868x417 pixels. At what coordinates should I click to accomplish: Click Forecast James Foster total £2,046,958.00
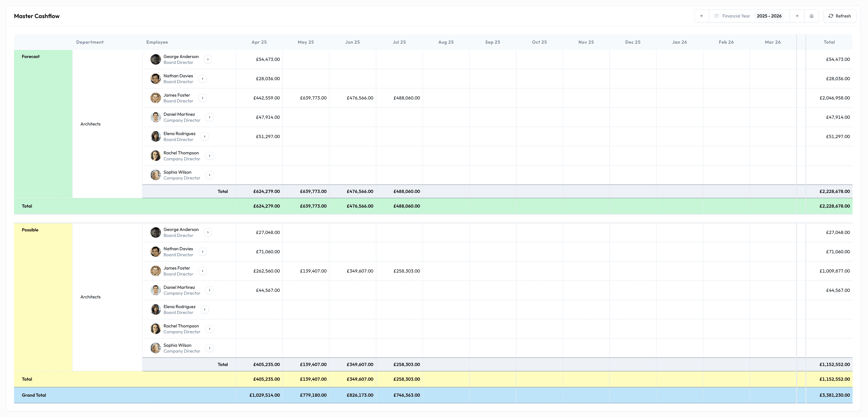(x=835, y=98)
